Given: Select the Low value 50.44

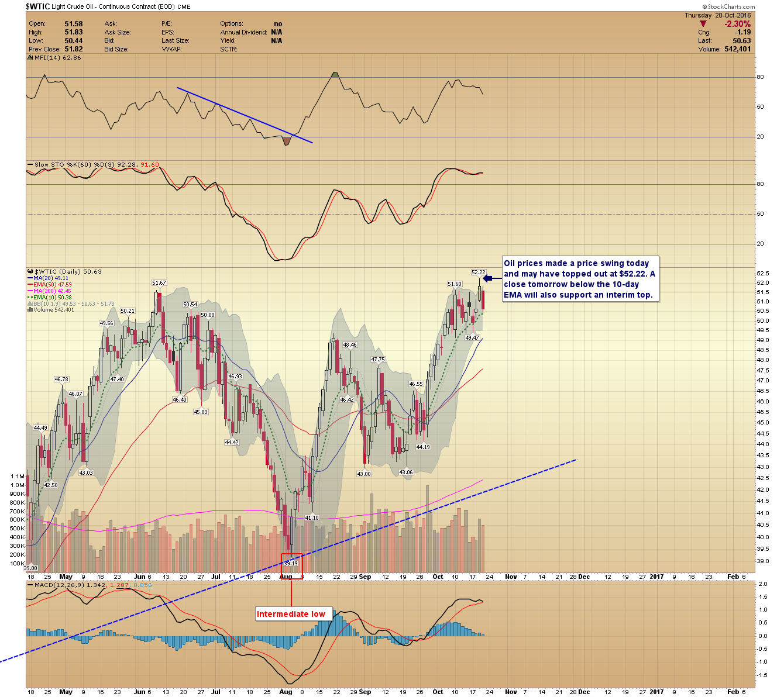Looking at the screenshot, I should 74,40.
